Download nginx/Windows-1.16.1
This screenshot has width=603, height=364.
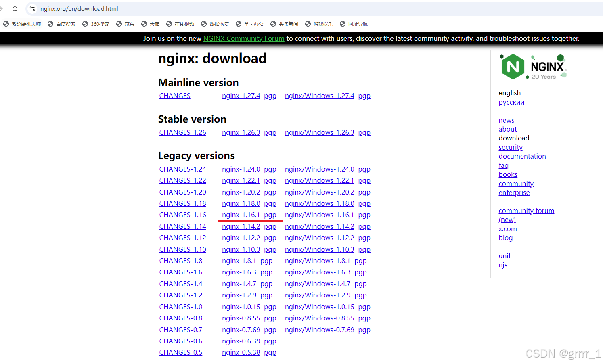pyautogui.click(x=319, y=215)
